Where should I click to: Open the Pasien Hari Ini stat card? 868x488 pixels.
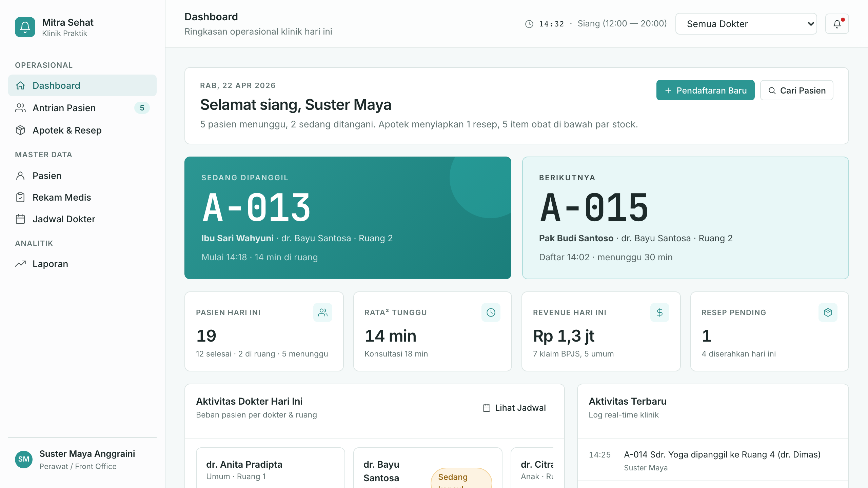264,331
